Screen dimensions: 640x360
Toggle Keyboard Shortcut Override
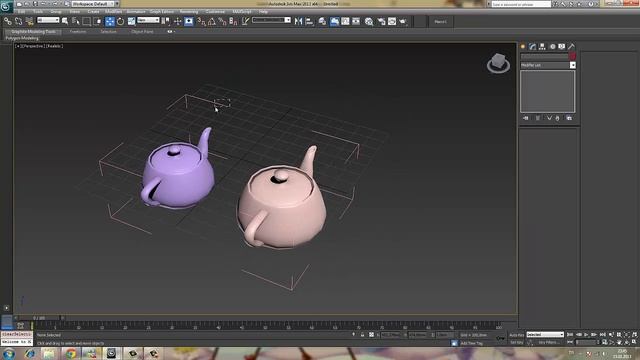click(189, 21)
